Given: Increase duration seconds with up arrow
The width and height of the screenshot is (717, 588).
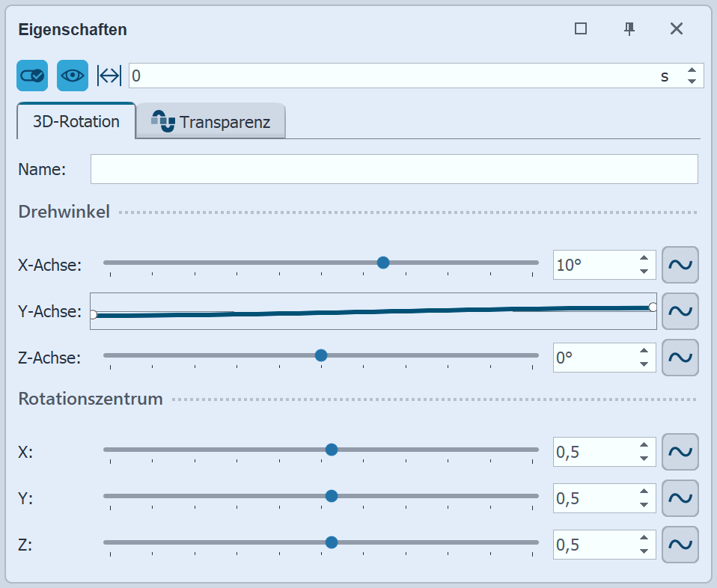Looking at the screenshot, I should [692, 70].
